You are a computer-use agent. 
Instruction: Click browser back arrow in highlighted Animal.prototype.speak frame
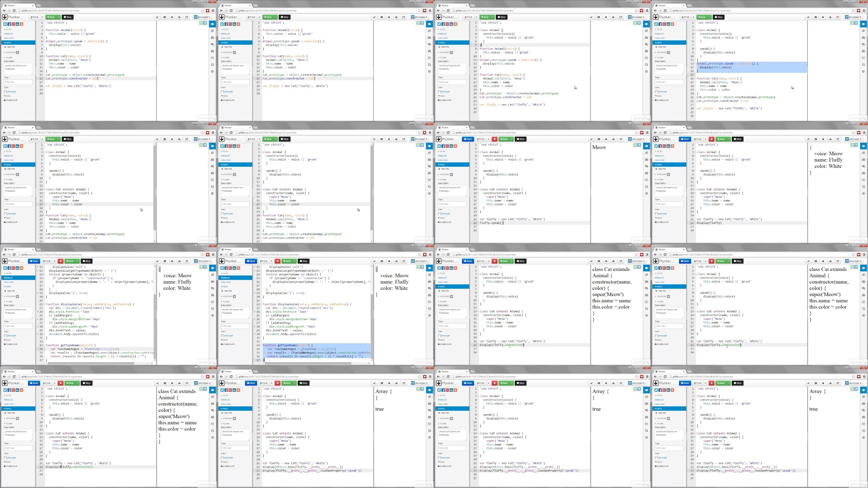(655, 11)
